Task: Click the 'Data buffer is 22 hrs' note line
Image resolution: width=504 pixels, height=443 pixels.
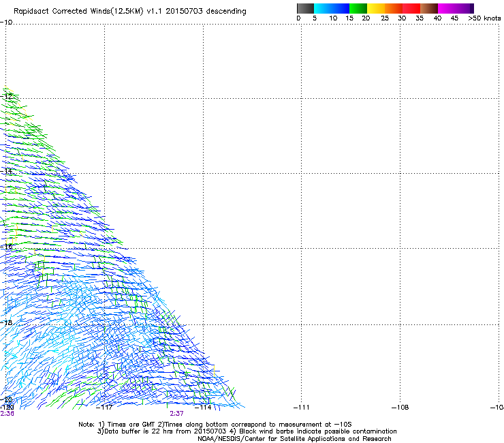Action: click(247, 431)
